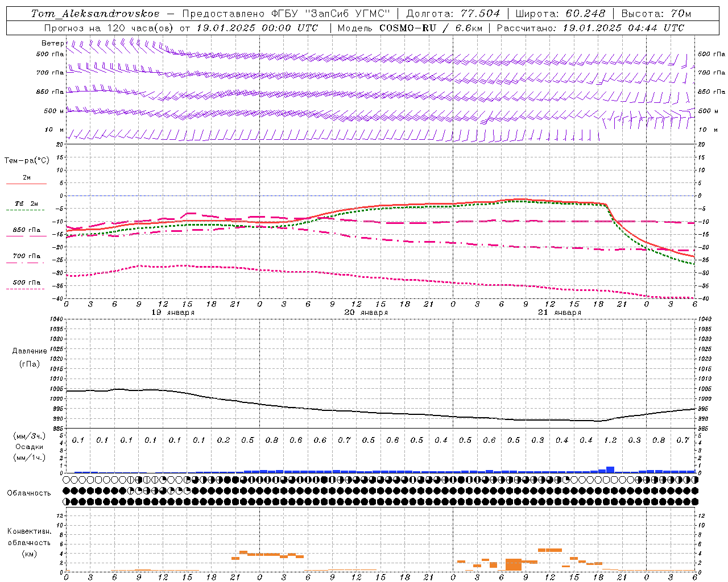Viewport: 728px width, 582px height.
Task: Select the text Прогноз на 120 часа(ов)
Action: click(109, 28)
